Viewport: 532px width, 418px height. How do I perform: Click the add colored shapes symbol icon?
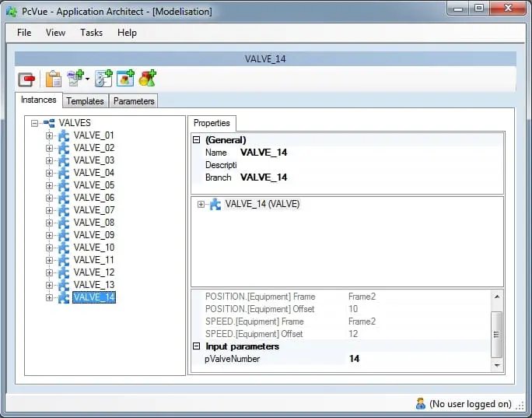(x=148, y=79)
